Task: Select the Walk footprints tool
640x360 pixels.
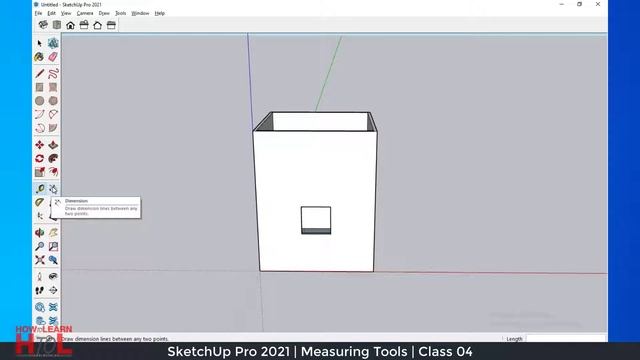Action: (x=40, y=290)
